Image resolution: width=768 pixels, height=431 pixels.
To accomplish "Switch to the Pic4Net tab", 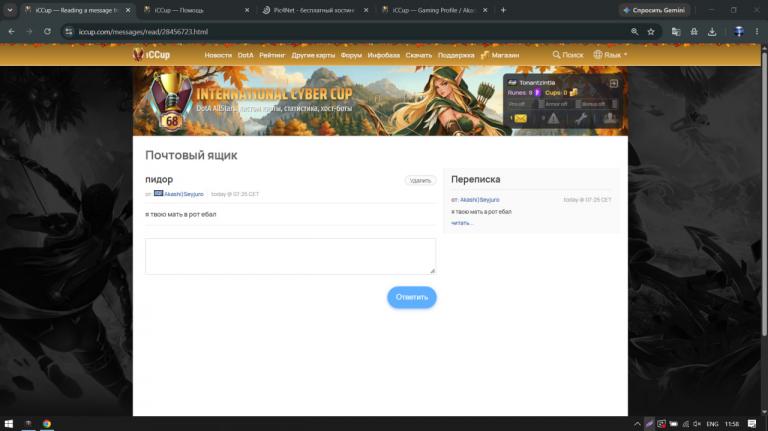I will [315, 10].
